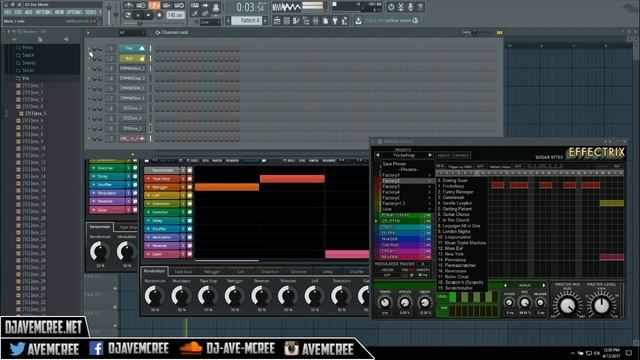Screen dimensions: 640x360
Task: Open the Piano roll from the toolbar
Action: (x=297, y=21)
